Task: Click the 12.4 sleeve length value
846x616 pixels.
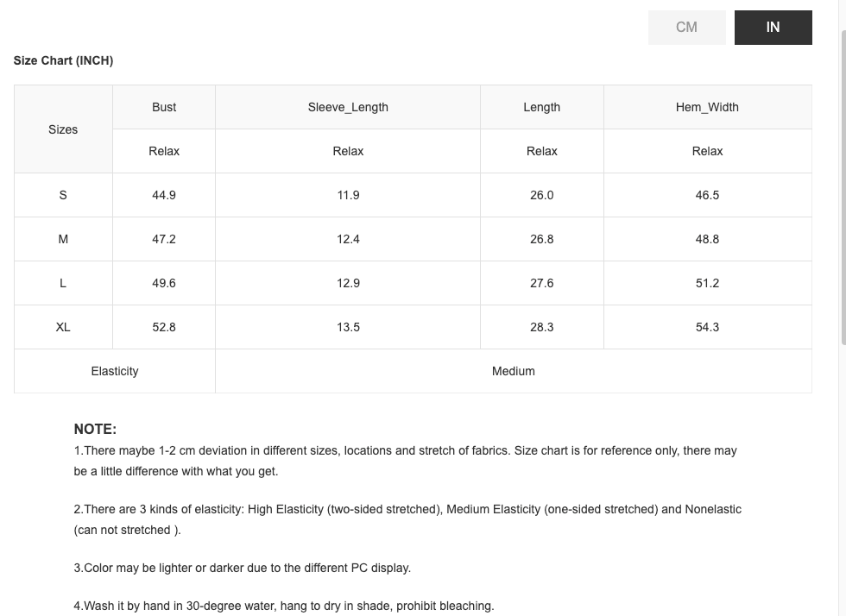Action: point(348,239)
